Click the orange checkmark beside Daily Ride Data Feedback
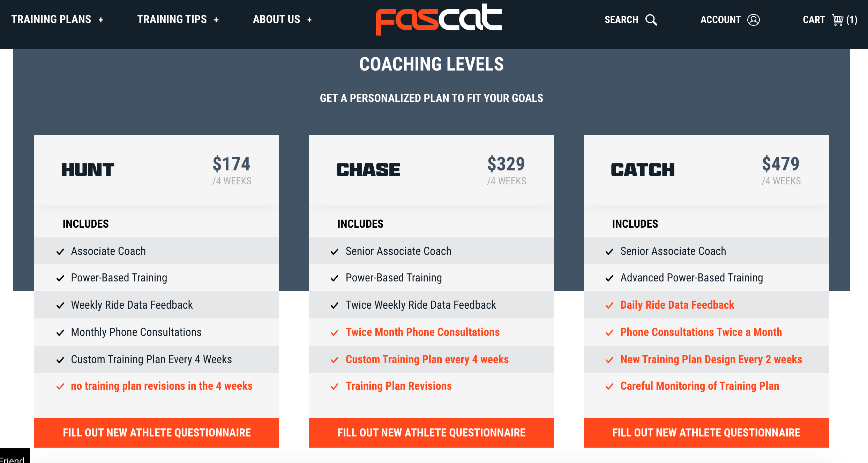 tap(609, 305)
